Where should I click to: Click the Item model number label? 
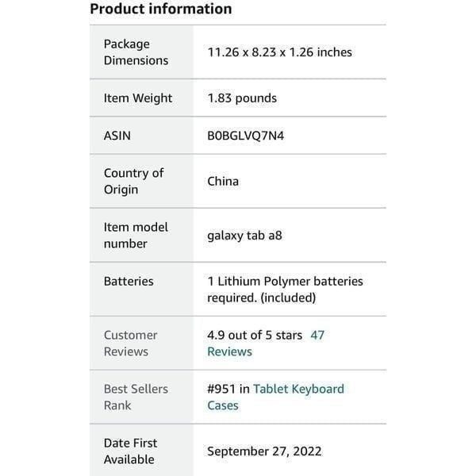pos(136,236)
